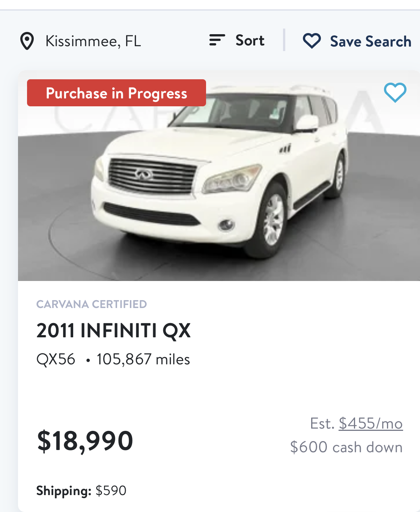Click the Infiniti emblem on the grille
The height and width of the screenshot is (512, 420).
[144, 174]
